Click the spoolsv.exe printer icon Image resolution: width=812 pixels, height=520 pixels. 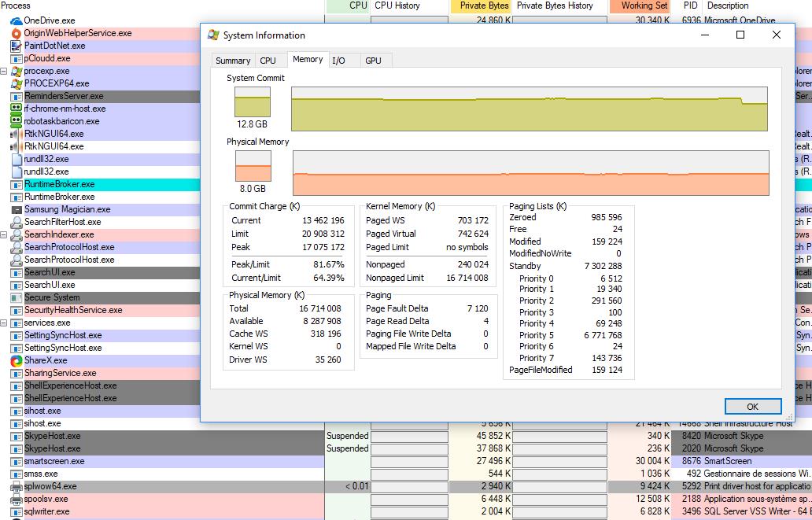17,499
